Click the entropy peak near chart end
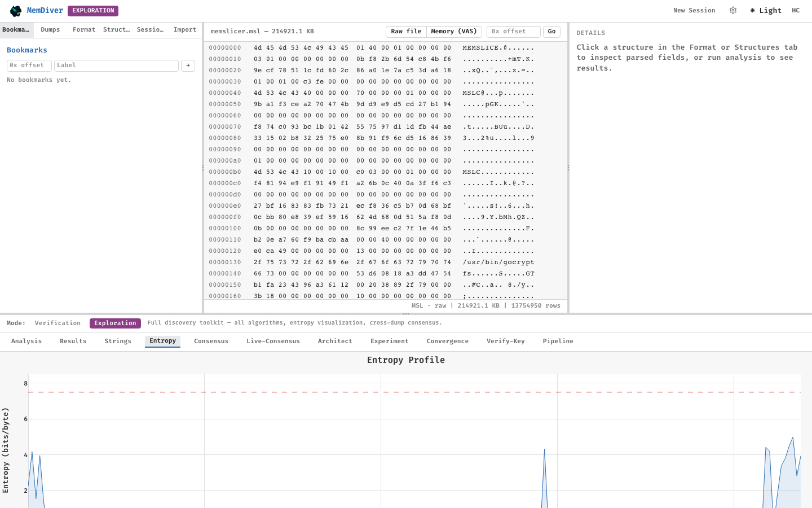 (793, 437)
